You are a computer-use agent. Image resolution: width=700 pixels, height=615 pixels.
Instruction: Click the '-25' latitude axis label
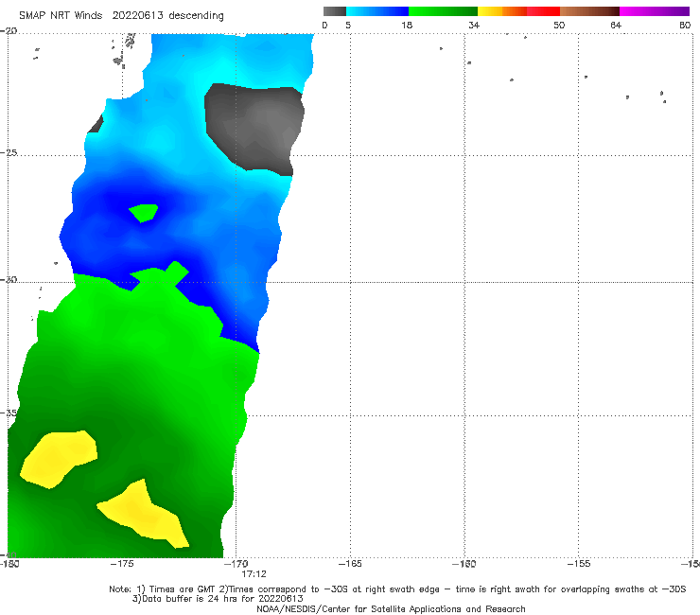point(9,152)
